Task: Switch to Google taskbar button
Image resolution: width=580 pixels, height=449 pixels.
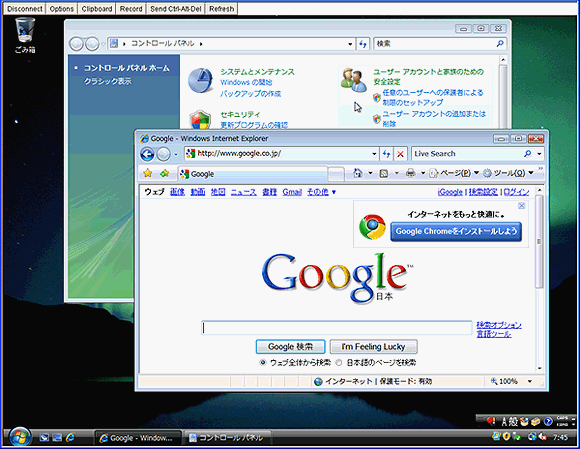Action: [138, 438]
